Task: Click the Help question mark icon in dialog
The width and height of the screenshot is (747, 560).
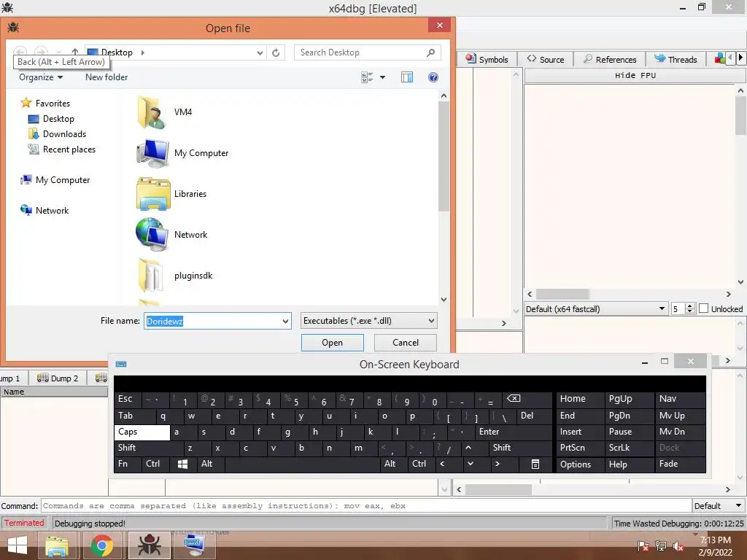Action: [x=433, y=77]
